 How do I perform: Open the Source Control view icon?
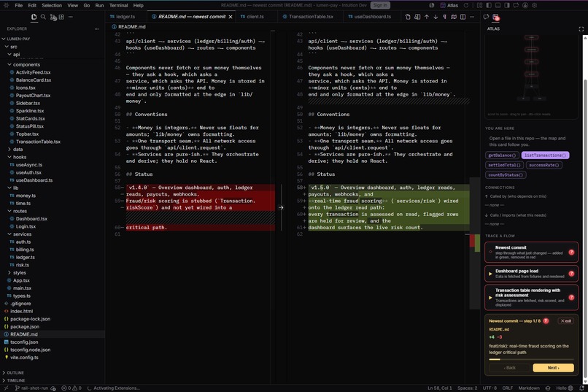[x=53, y=18]
